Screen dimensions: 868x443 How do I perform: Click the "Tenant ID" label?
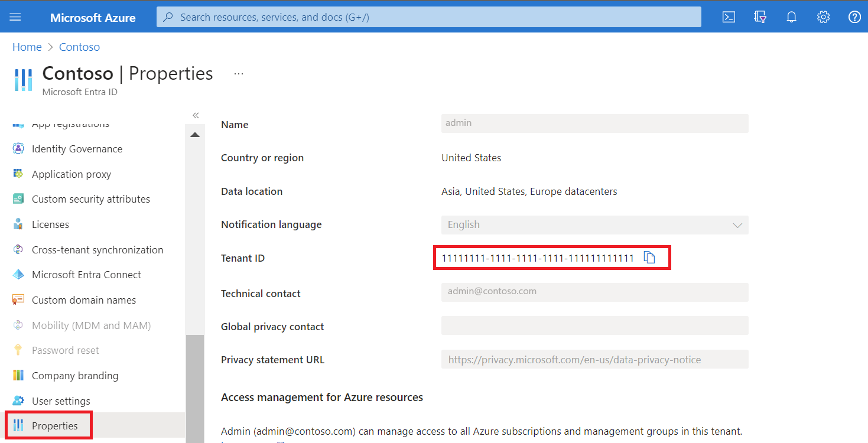[x=243, y=258]
